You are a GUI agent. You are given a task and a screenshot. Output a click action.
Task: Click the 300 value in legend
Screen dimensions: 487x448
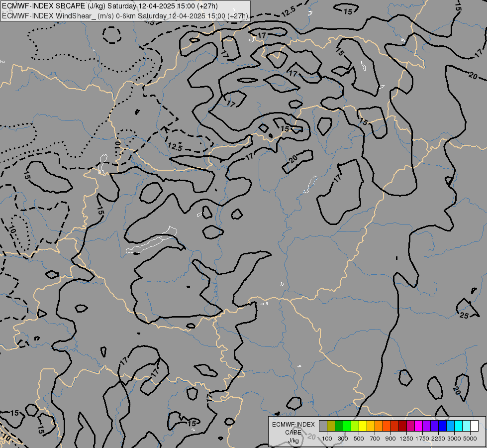pyautogui.click(x=343, y=439)
